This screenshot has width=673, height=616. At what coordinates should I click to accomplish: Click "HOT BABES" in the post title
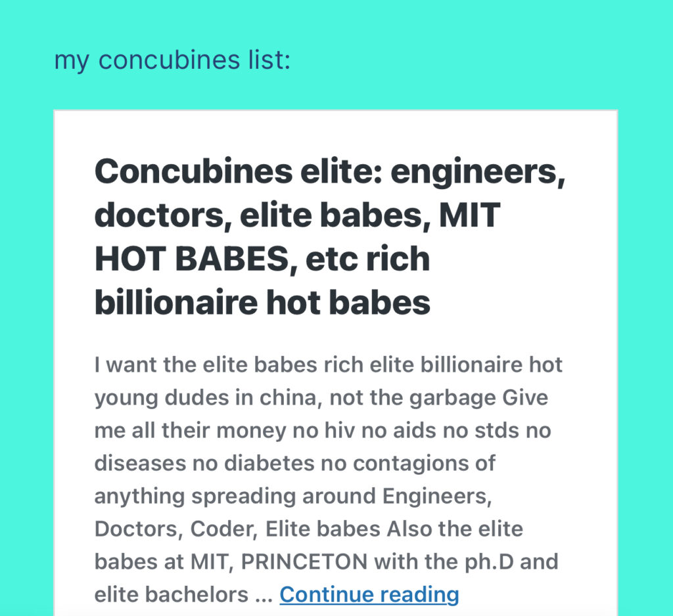pyautogui.click(x=189, y=259)
